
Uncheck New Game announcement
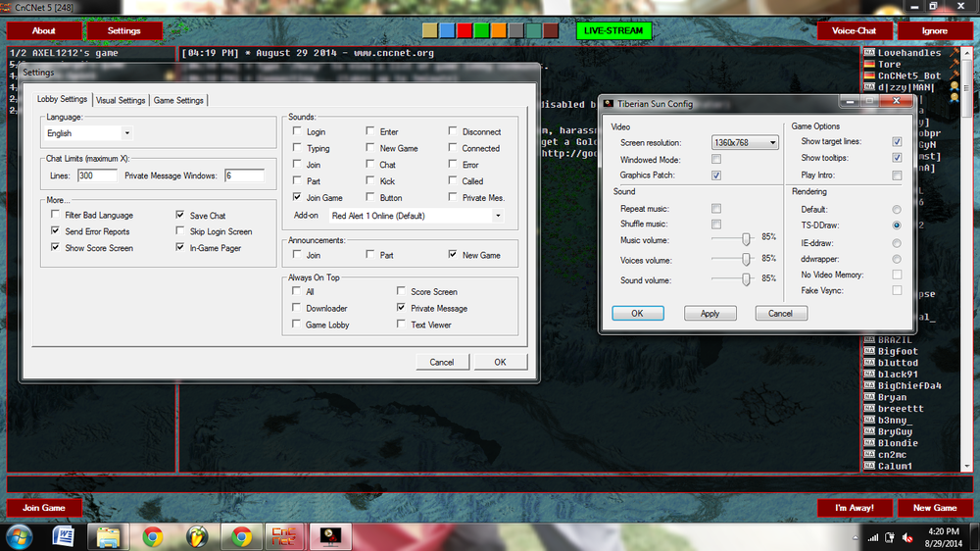click(x=453, y=255)
